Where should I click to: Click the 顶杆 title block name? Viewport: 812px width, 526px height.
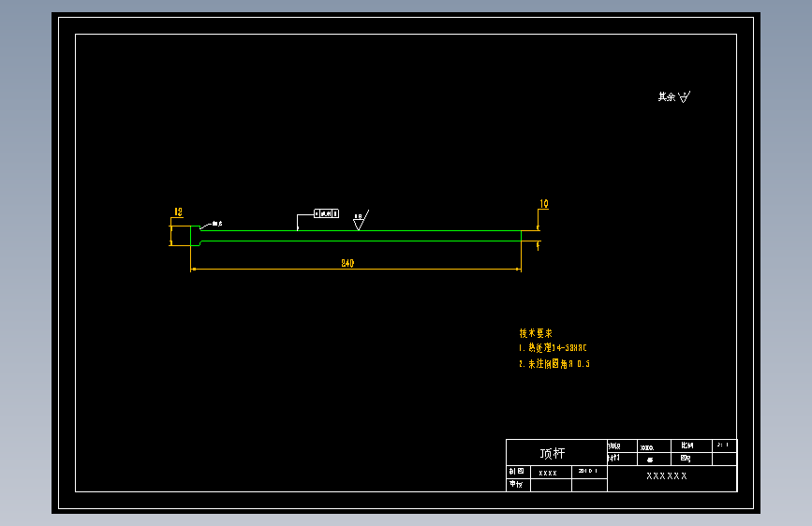[552, 454]
